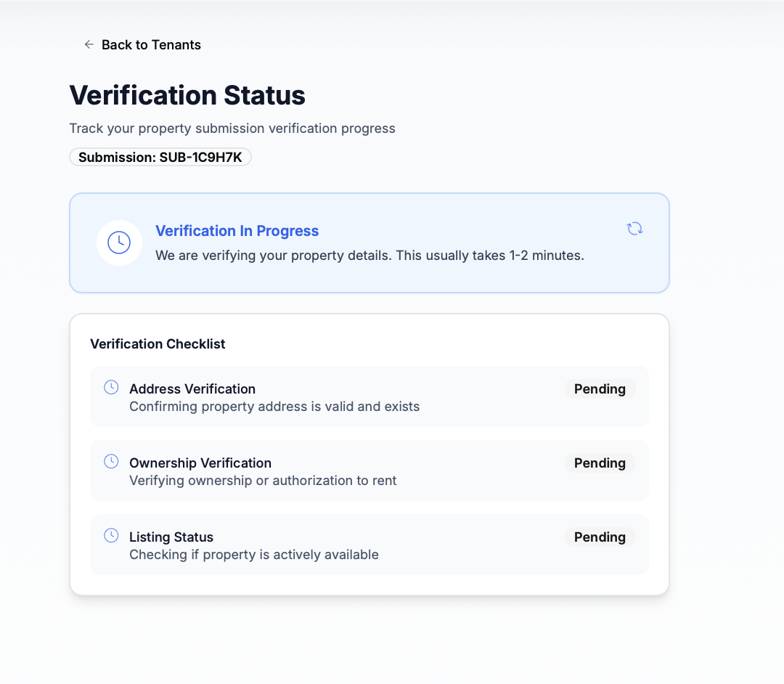This screenshot has width=784, height=684.
Task: Click the Confirming property address description
Action: [x=274, y=407]
